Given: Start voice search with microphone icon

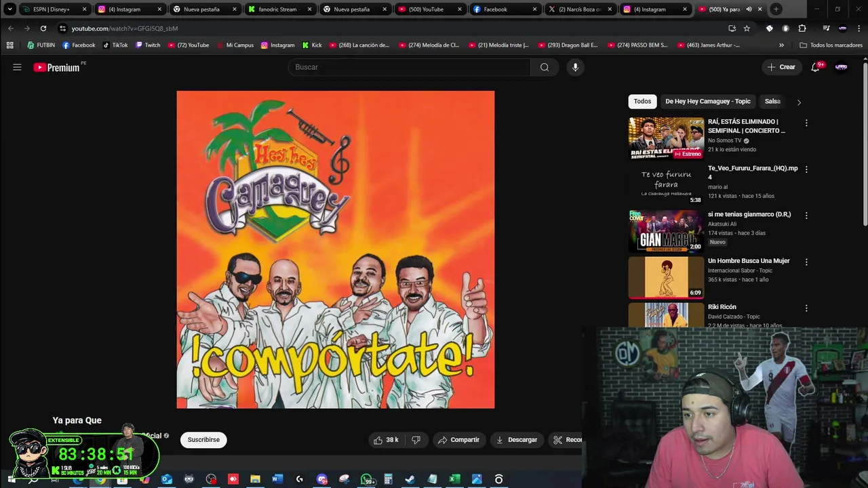Looking at the screenshot, I should [x=575, y=67].
